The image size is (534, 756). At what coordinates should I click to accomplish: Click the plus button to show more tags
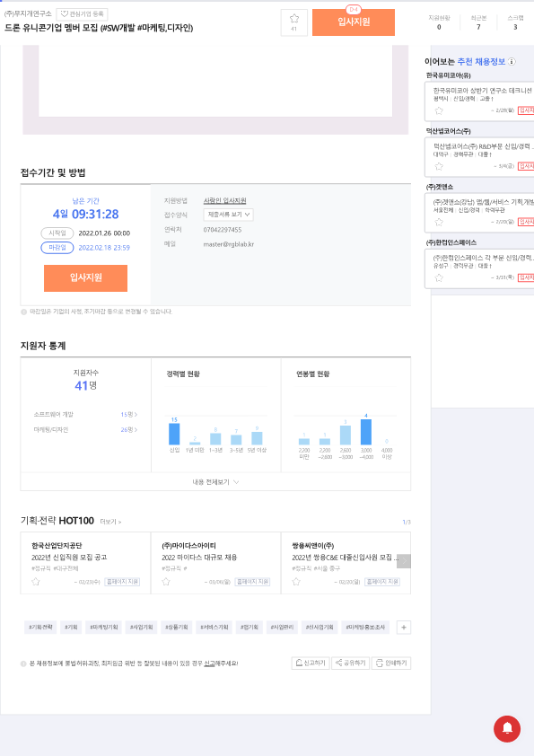pyautogui.click(x=404, y=628)
